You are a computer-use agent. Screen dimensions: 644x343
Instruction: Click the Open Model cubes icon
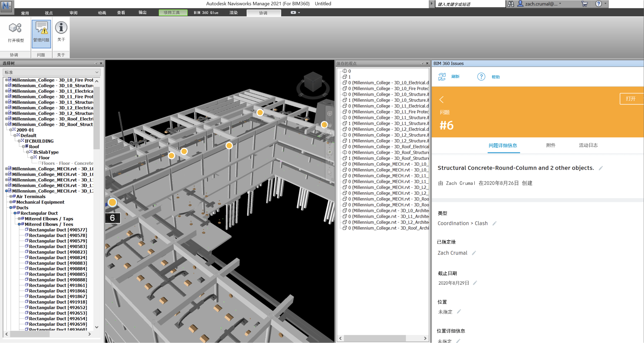(15, 28)
